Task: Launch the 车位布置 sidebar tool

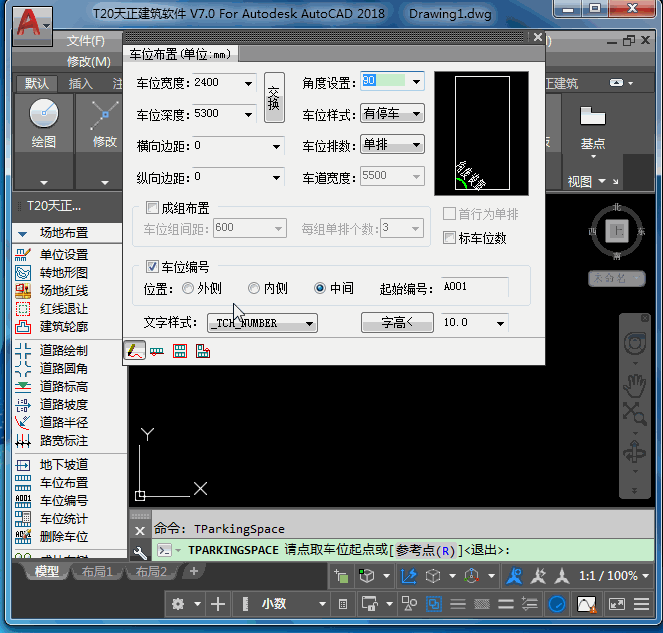Action: coord(23,483)
